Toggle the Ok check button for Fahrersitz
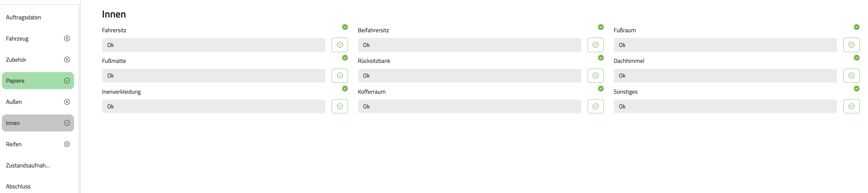 340,45
